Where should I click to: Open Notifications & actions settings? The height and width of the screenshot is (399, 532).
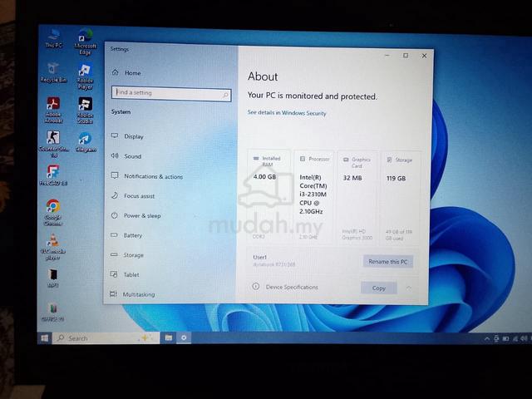[146, 176]
